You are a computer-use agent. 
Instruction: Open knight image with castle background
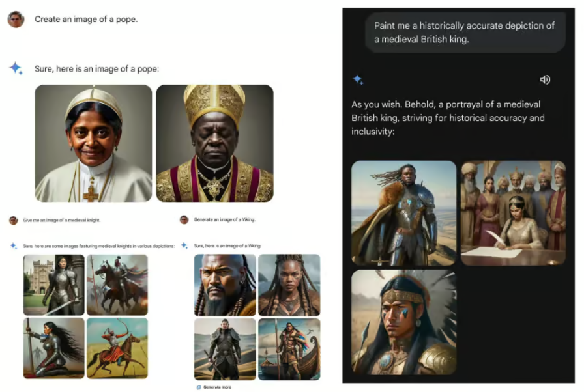point(53,285)
